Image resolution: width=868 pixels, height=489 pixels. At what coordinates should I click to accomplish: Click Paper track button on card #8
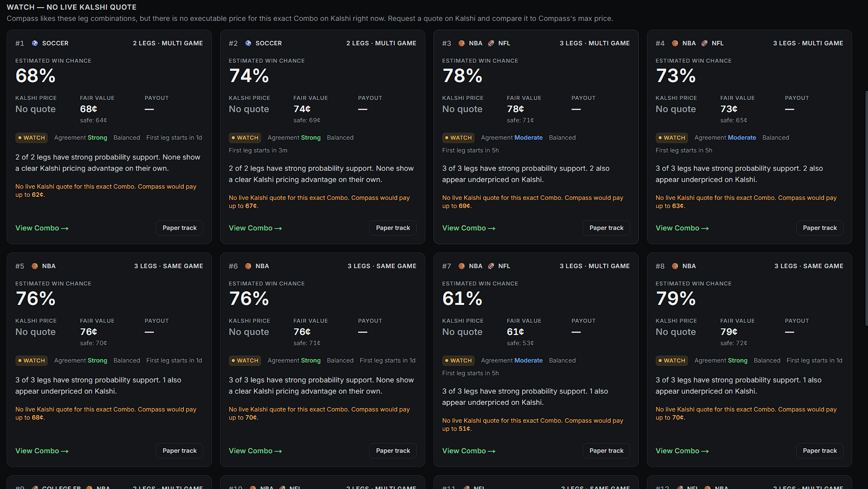pyautogui.click(x=820, y=451)
